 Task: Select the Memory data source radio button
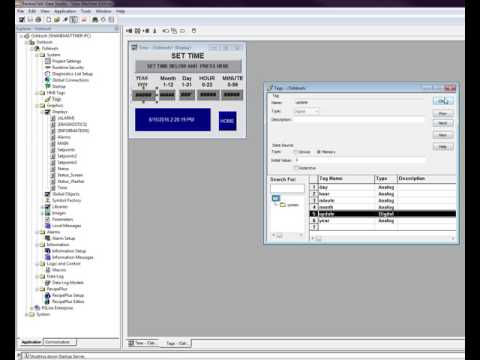point(319,152)
